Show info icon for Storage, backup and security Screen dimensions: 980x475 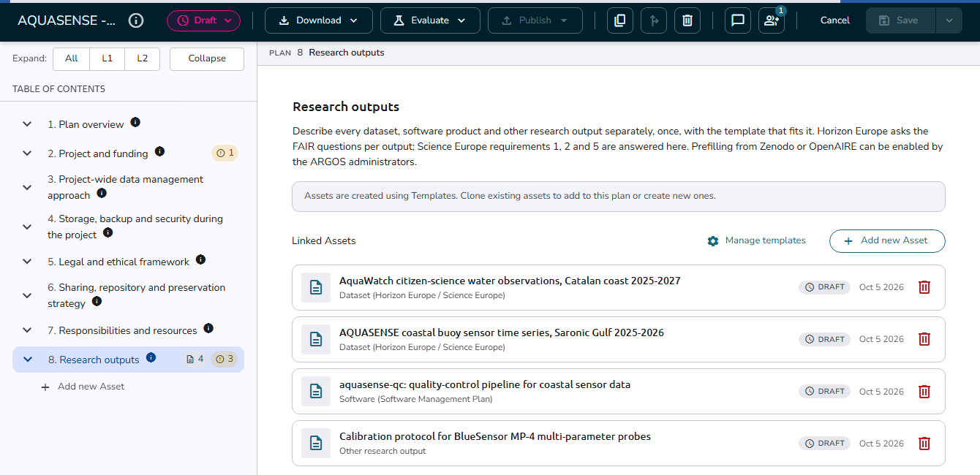[x=108, y=232]
